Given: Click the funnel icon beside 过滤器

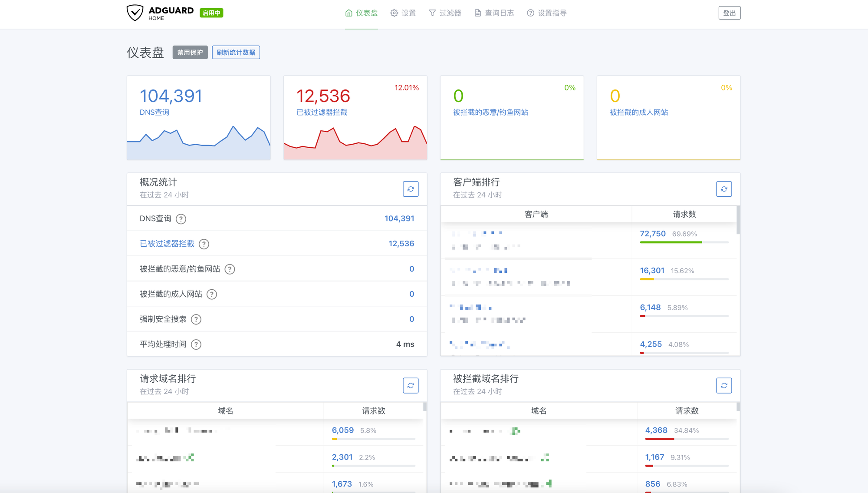Looking at the screenshot, I should [432, 13].
